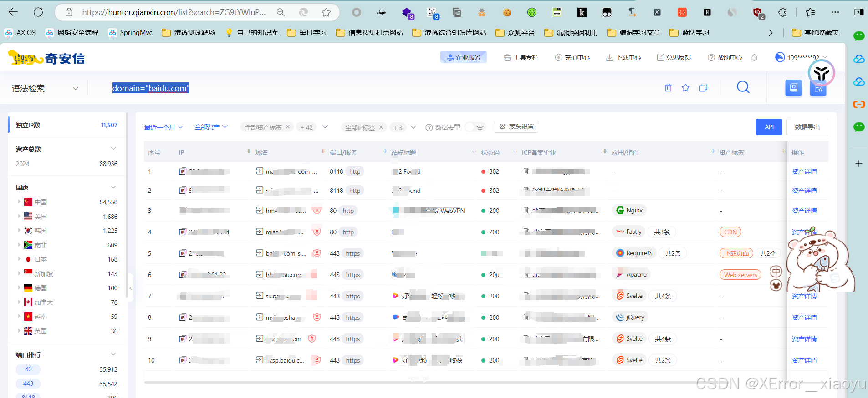Click the Fastly component tag

point(629,232)
